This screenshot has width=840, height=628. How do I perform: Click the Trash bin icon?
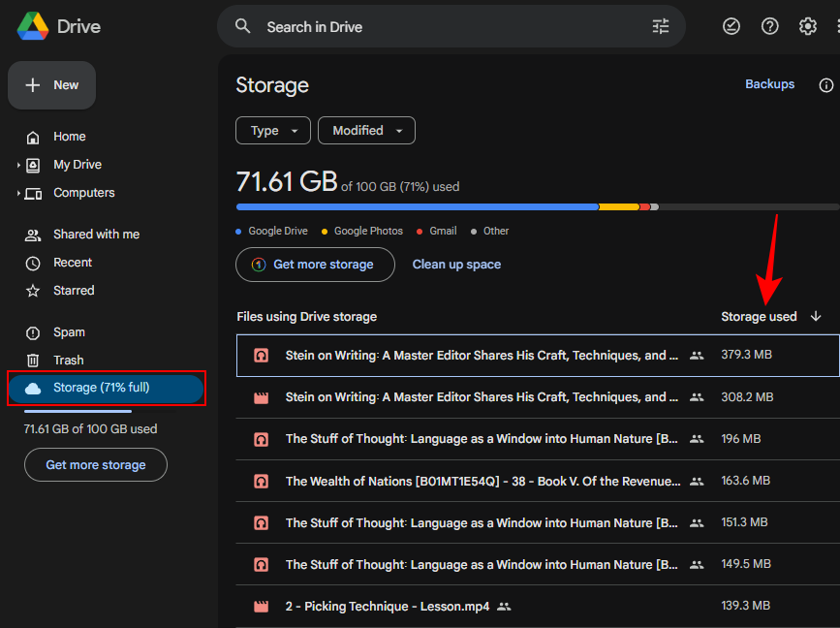pos(33,361)
